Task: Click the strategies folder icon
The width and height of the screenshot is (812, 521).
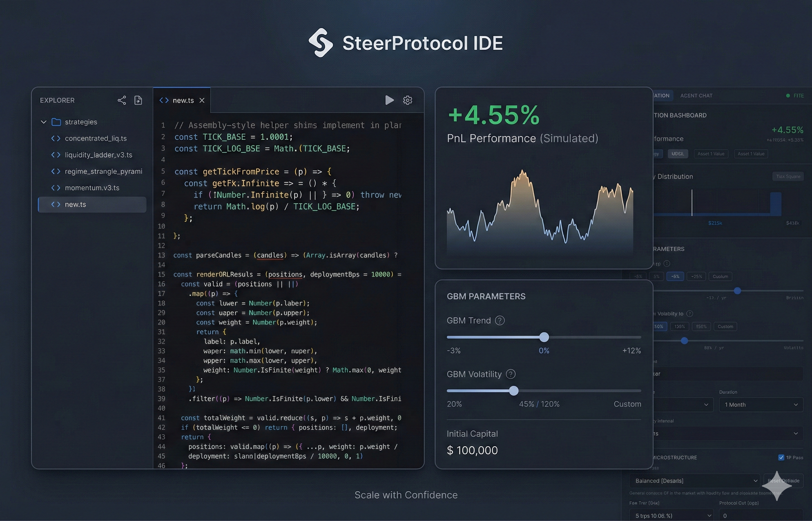Action: click(56, 122)
